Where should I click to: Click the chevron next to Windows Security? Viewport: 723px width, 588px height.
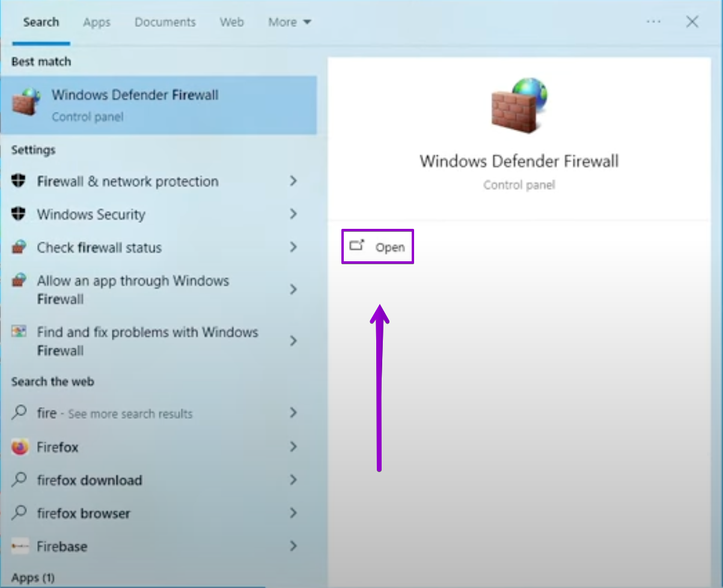pos(293,214)
